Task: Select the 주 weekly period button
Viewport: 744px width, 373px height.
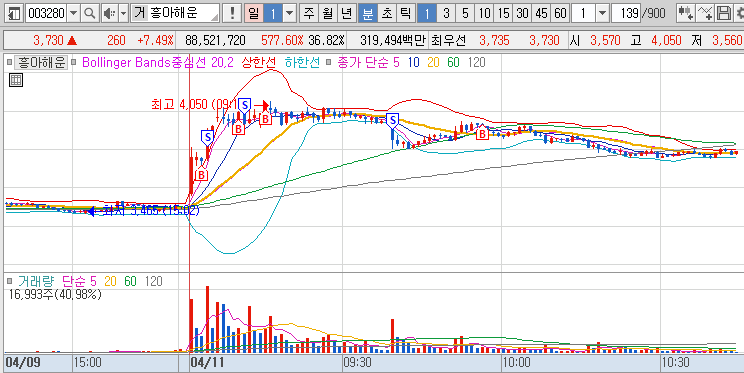Action: [x=309, y=13]
